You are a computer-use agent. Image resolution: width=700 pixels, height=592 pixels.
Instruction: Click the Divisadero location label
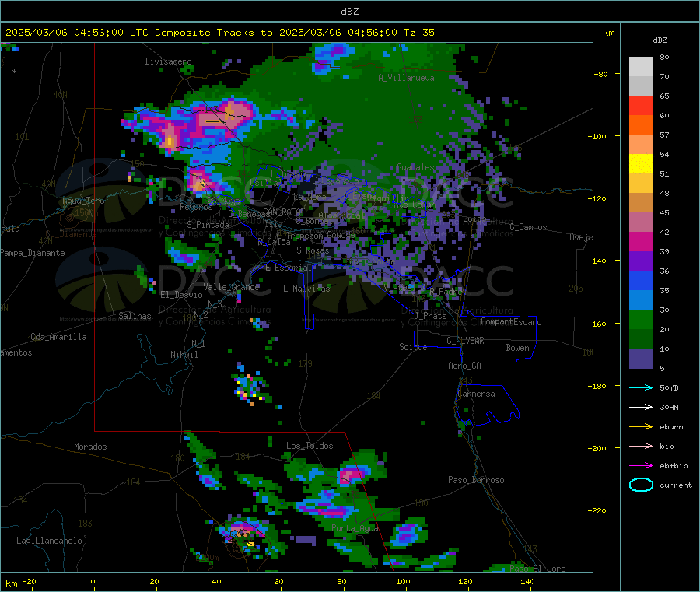(168, 61)
